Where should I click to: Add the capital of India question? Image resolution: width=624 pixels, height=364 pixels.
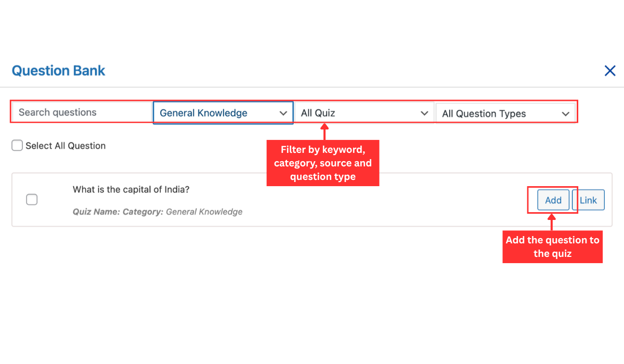(x=553, y=200)
